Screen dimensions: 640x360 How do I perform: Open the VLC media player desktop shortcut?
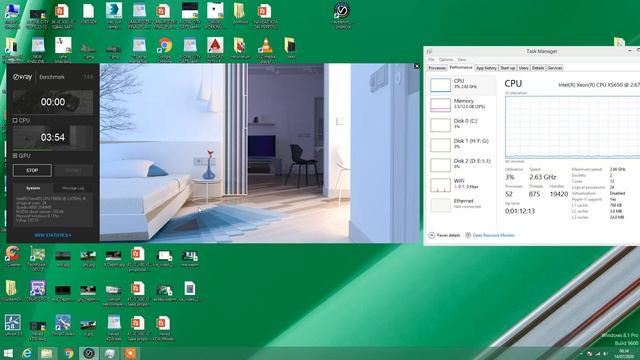[x=266, y=50]
